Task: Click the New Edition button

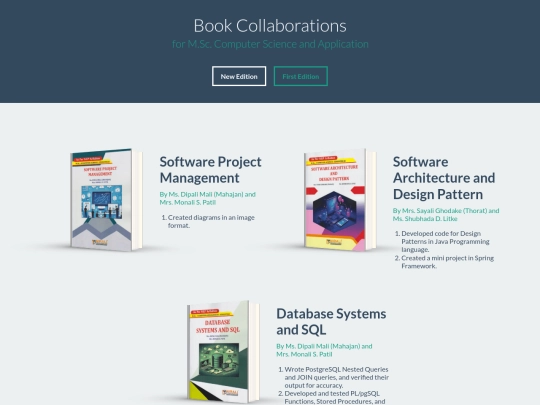Action: tap(239, 76)
